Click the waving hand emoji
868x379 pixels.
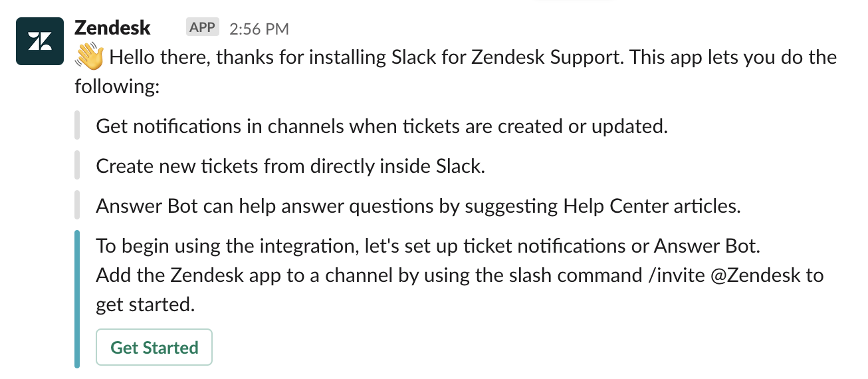[x=89, y=58]
